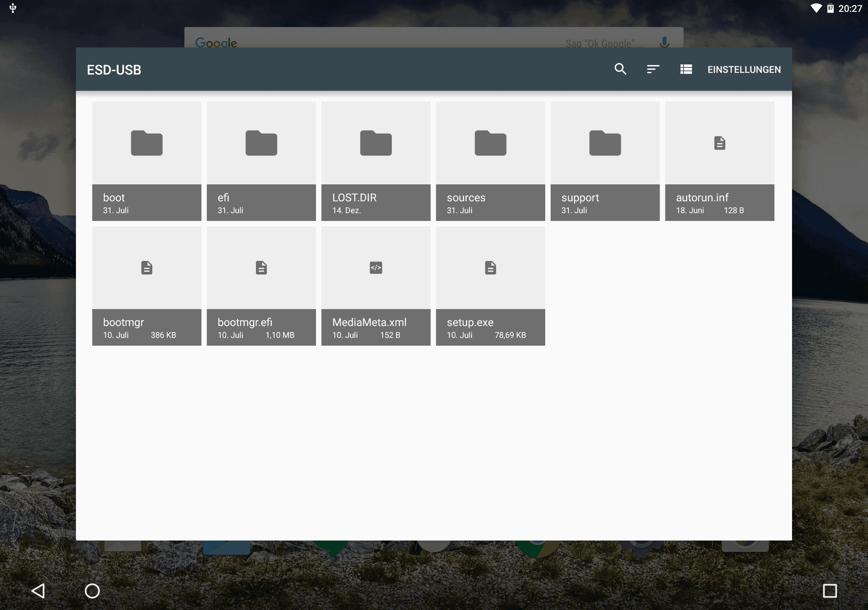The height and width of the screenshot is (610, 868).
Task: Select the setup.exe file icon
Action: (491, 267)
